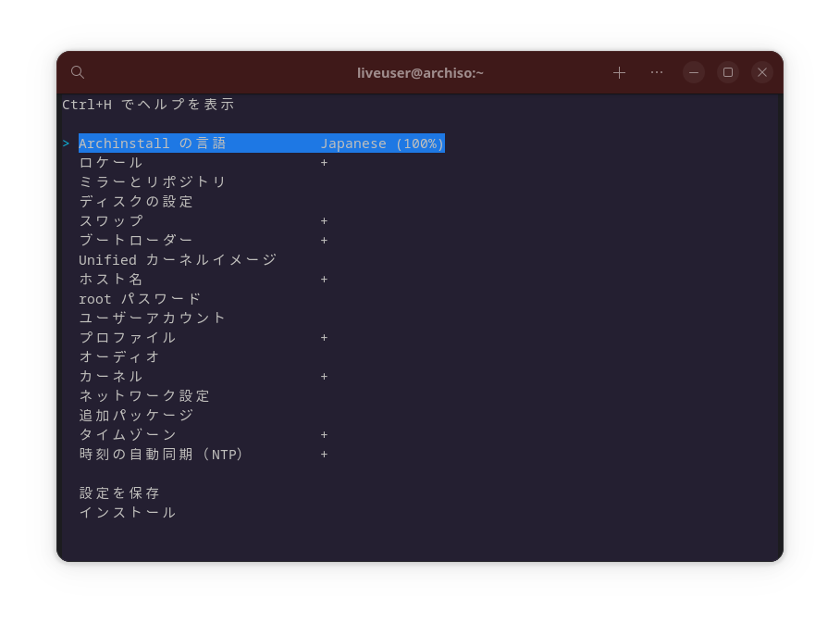Image resolution: width=840 pixels, height=624 pixels.
Task: Click the plus marker beside 時刻の自動同期
Action: (324, 454)
